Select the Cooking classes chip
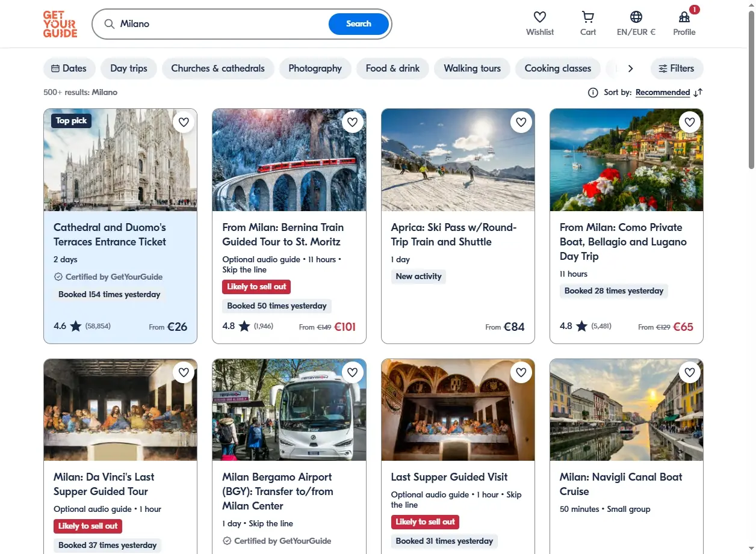 pyautogui.click(x=557, y=69)
